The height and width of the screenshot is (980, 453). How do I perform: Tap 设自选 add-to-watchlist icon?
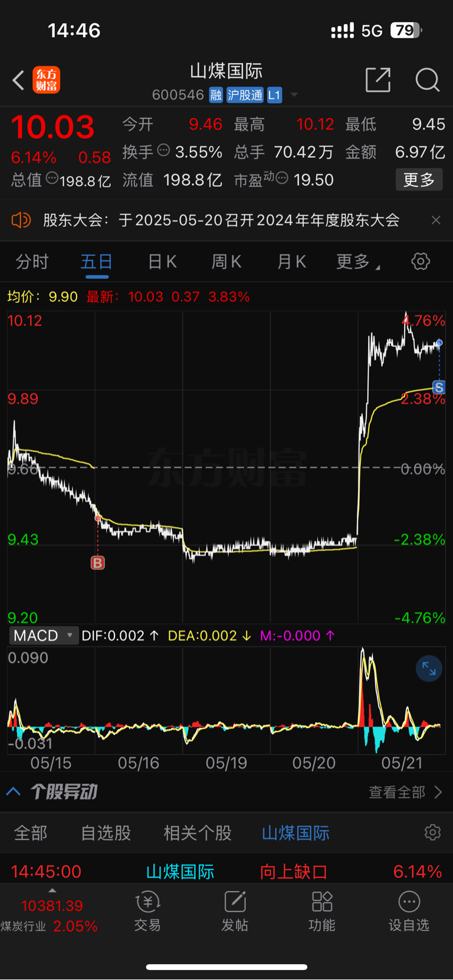coord(409,911)
